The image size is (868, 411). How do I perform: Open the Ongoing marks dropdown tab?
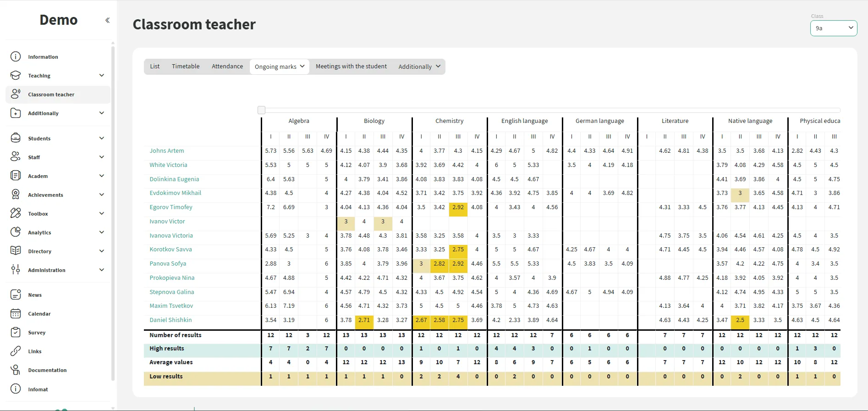coord(280,67)
